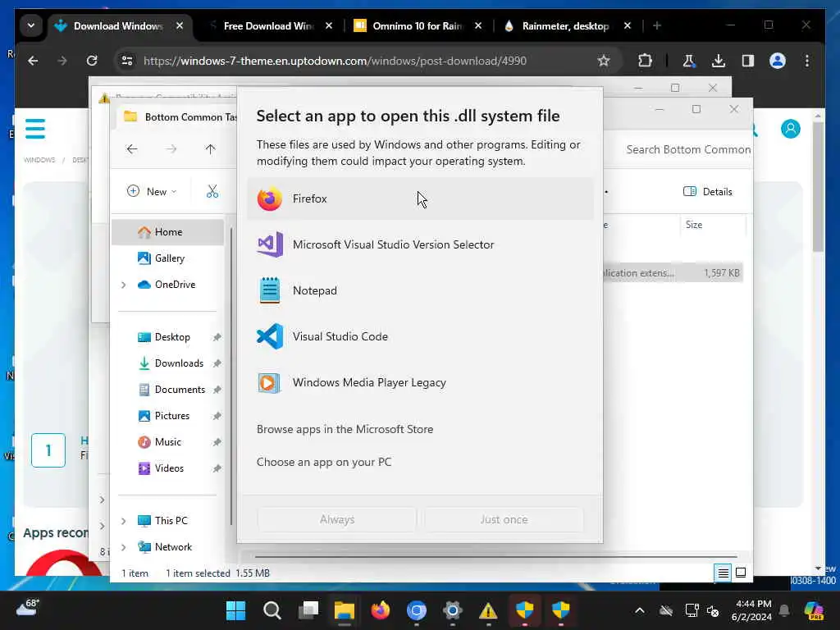Expand the Network tree node

point(124,547)
